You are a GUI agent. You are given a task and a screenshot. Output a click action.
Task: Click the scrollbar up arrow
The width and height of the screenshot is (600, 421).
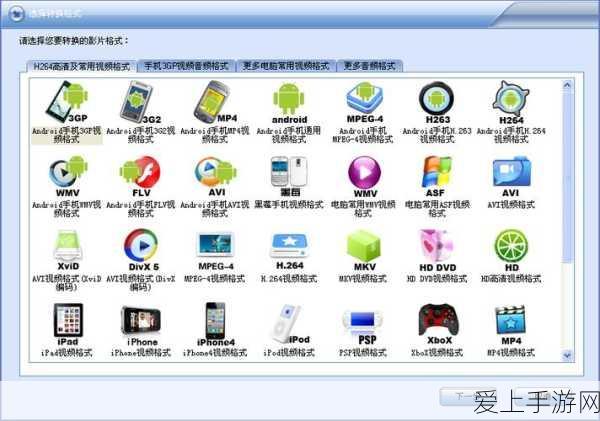567,85
